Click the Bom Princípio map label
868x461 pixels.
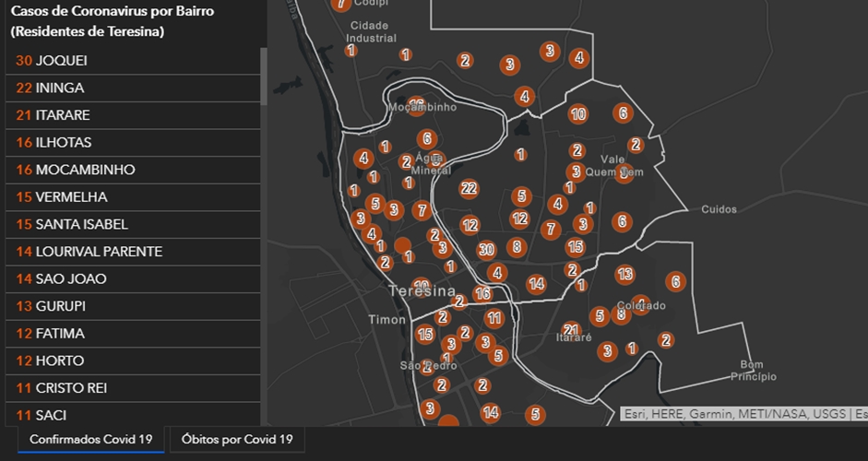[754, 371]
